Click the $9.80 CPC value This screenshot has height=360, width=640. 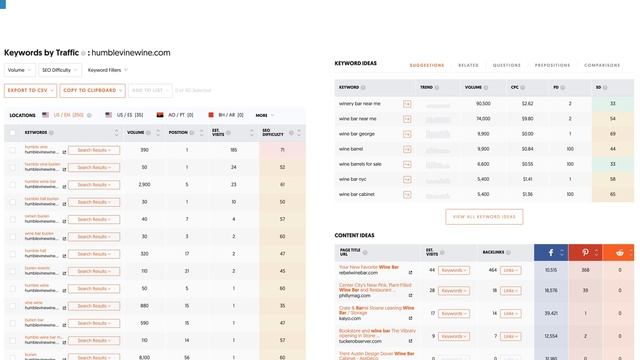coord(527,119)
